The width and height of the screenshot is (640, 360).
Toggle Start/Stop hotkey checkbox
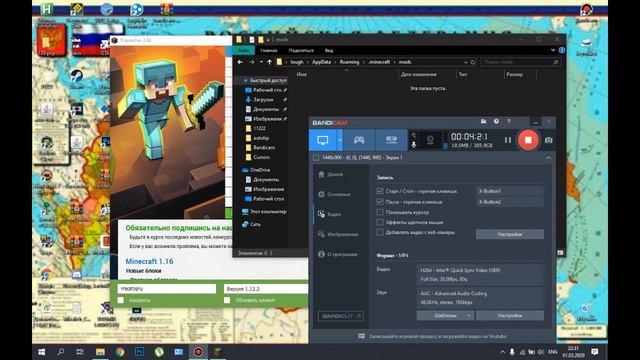(x=380, y=191)
